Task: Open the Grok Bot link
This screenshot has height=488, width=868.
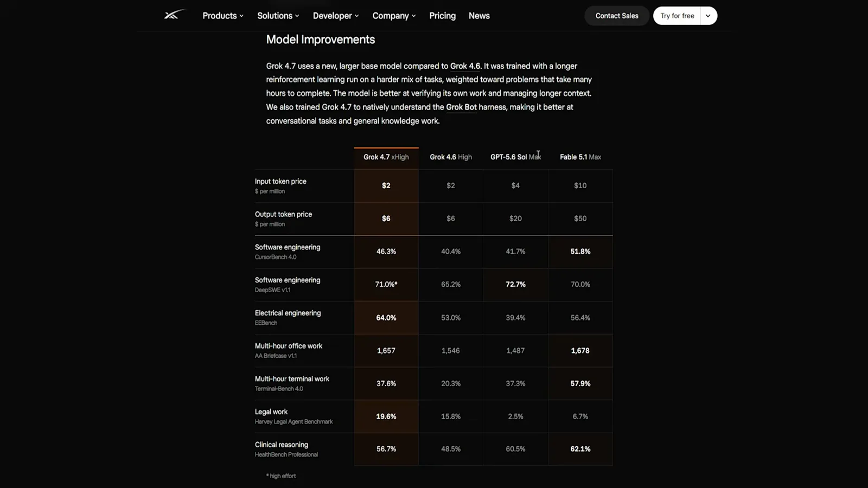Action: coord(461,107)
